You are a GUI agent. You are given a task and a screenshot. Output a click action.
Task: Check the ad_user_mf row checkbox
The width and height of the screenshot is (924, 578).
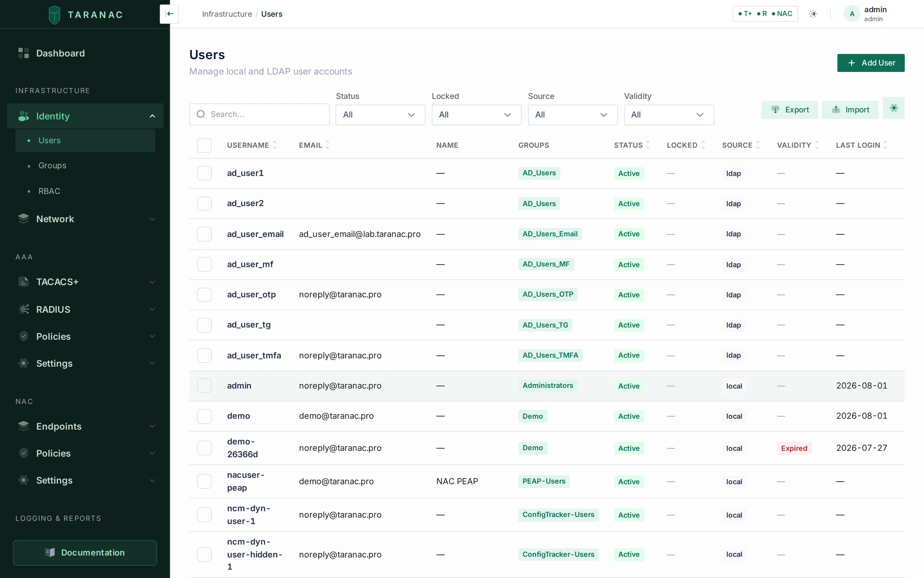204,264
